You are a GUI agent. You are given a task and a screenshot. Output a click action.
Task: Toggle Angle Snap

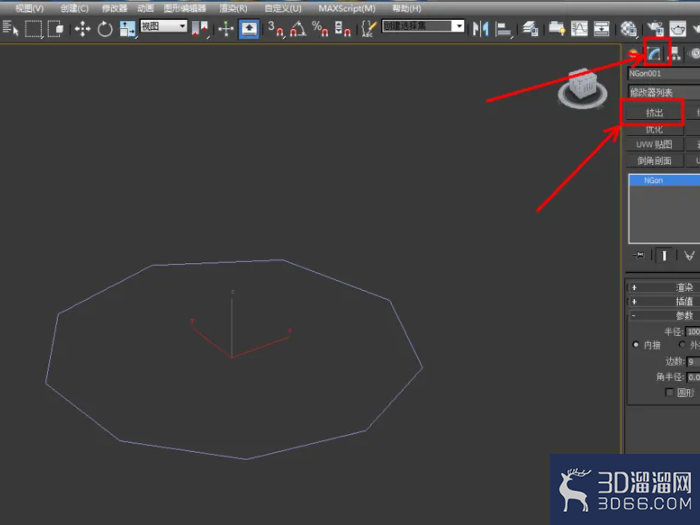click(x=298, y=29)
